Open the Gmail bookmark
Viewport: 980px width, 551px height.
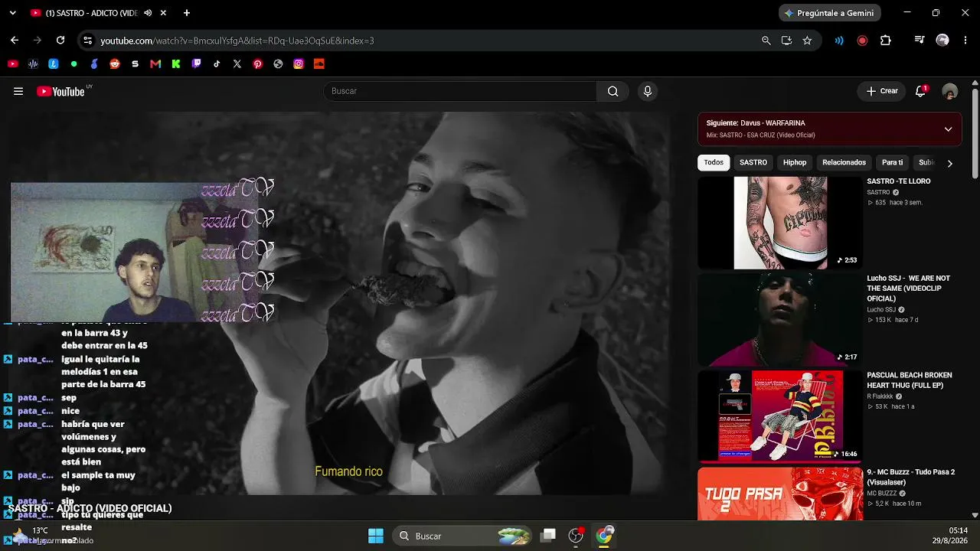point(155,64)
